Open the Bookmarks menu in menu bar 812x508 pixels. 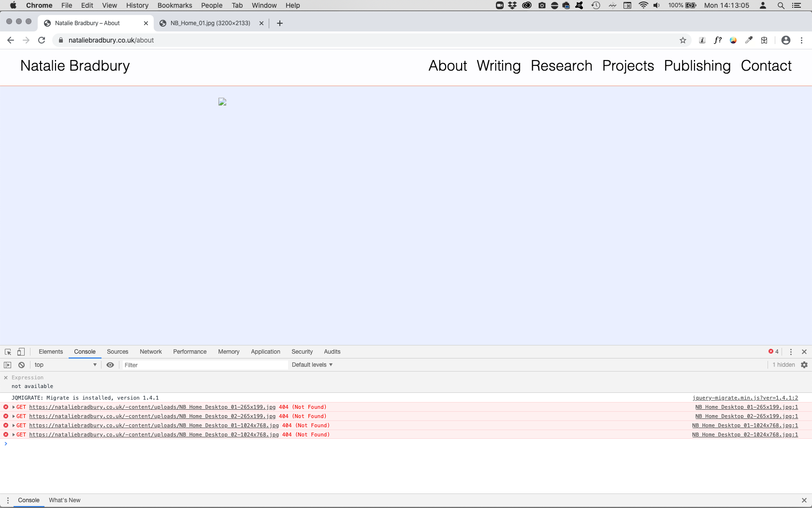click(x=174, y=5)
